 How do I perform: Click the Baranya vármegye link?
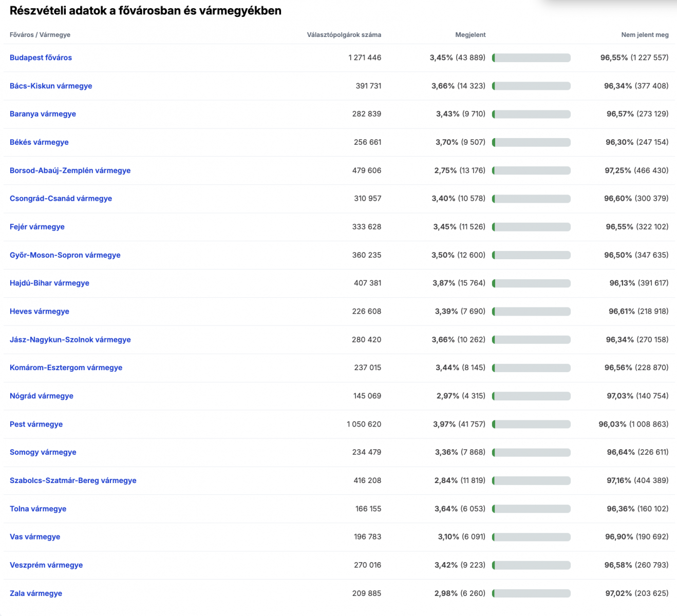click(43, 114)
